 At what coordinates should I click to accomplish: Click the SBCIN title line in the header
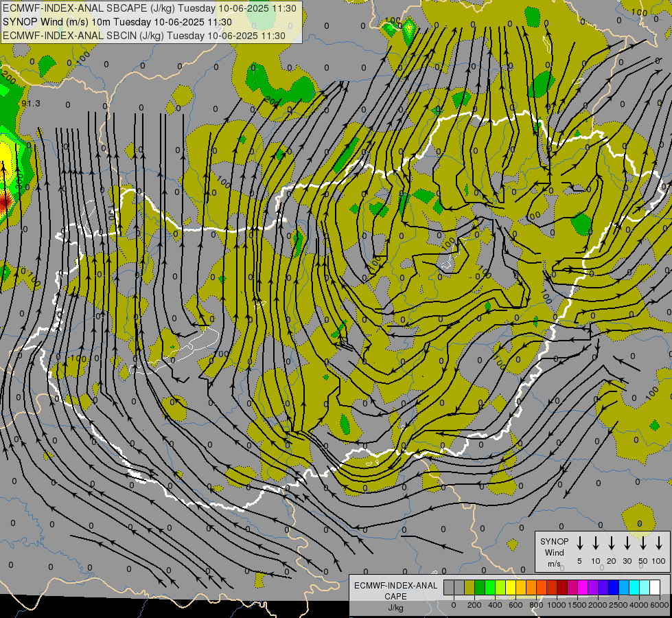tap(144, 36)
